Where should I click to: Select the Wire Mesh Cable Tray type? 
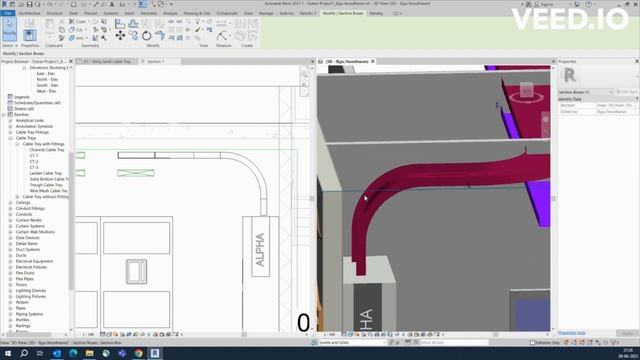pyautogui.click(x=48, y=191)
